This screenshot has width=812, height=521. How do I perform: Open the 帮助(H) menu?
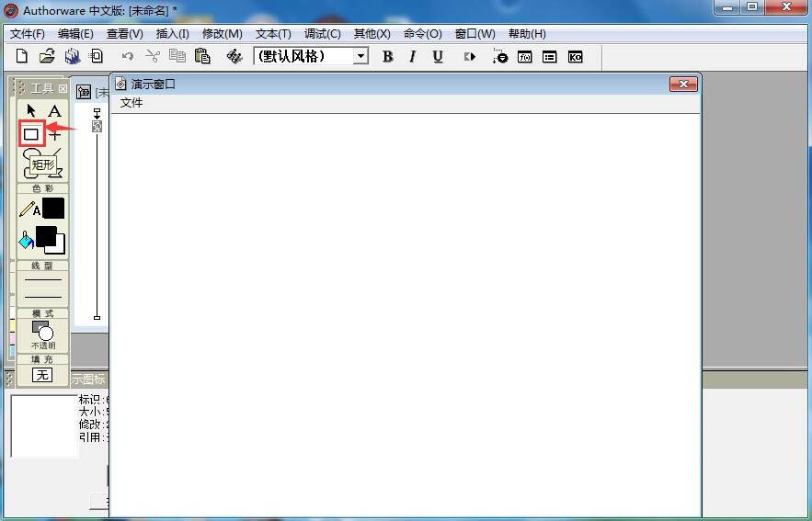coord(527,34)
